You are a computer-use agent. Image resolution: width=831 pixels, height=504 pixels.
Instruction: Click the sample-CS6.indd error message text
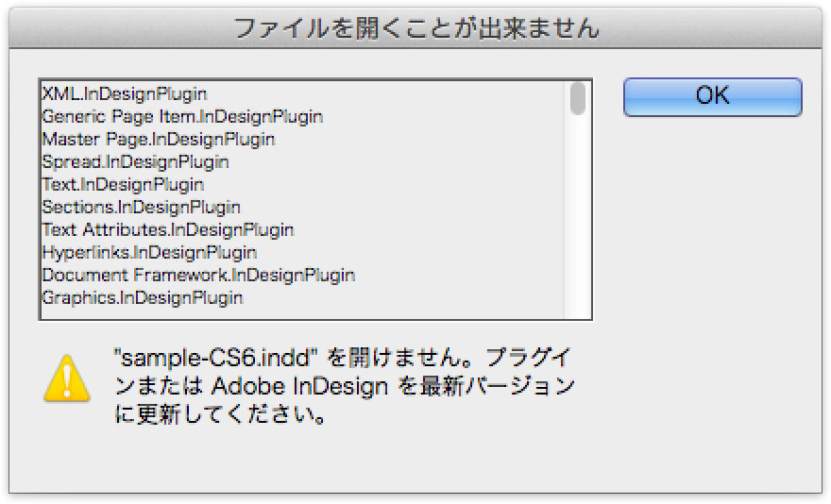[342, 358]
